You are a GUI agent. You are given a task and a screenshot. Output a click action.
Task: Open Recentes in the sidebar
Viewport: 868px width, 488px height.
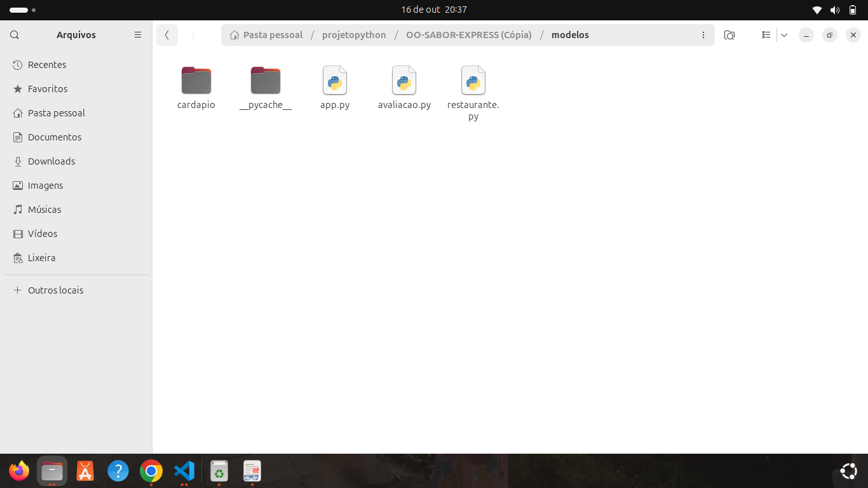coord(76,65)
